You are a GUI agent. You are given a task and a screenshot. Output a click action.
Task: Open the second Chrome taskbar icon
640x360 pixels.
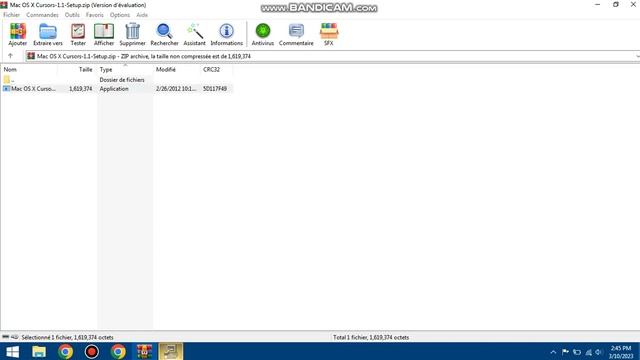click(118, 351)
